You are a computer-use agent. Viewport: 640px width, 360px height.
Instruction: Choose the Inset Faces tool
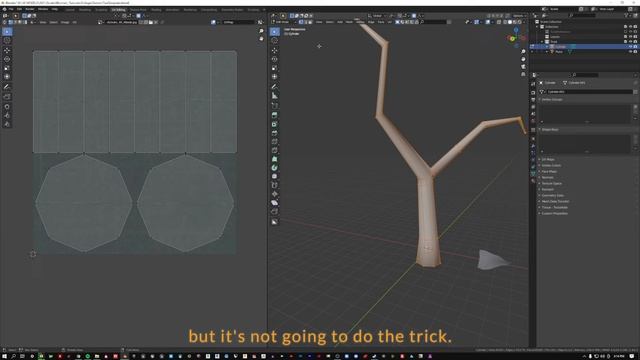click(274, 124)
